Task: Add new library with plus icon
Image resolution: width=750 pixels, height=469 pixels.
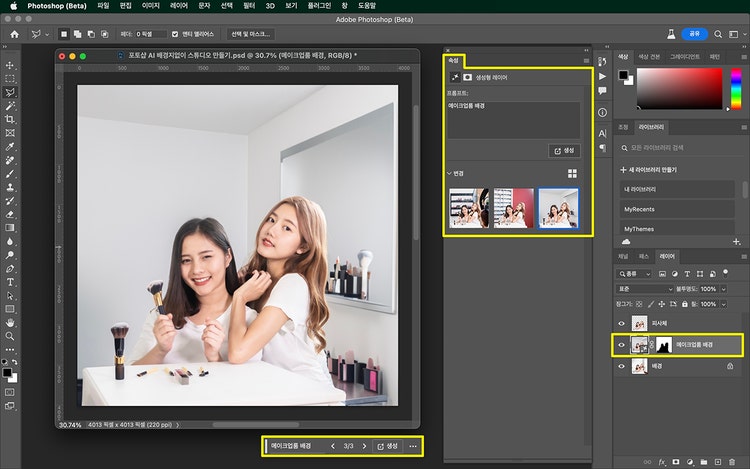Action: tap(622, 170)
